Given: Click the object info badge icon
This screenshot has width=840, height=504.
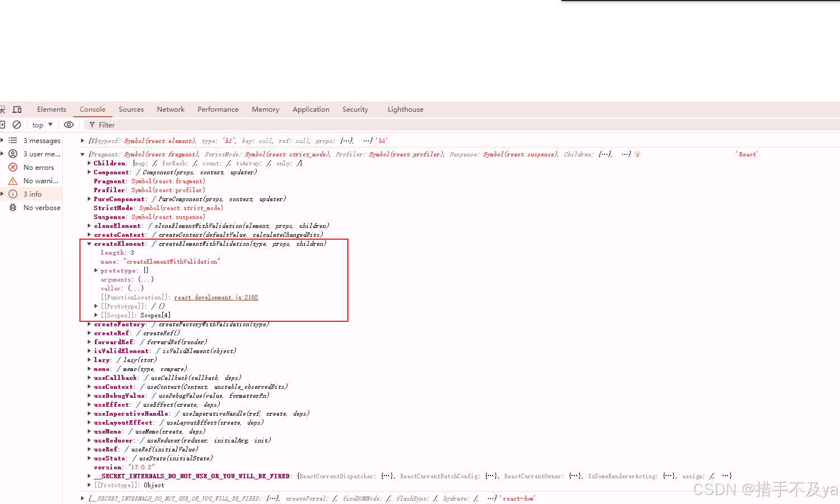Looking at the screenshot, I should click(637, 154).
